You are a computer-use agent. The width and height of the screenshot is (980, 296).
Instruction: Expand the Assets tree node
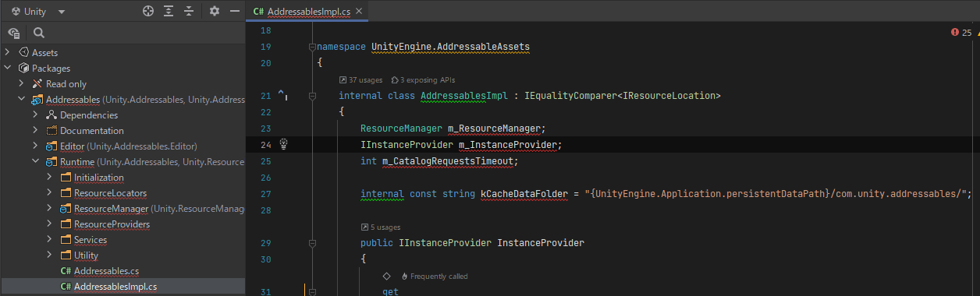[8, 52]
